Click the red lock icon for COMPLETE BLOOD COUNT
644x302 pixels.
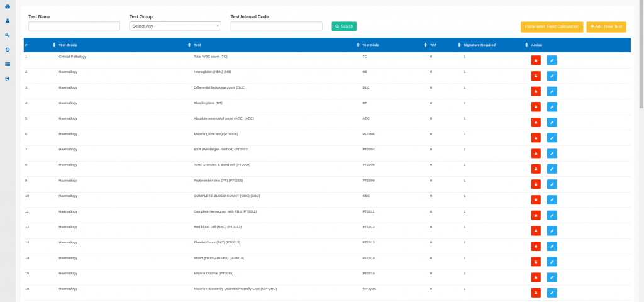pos(536,199)
